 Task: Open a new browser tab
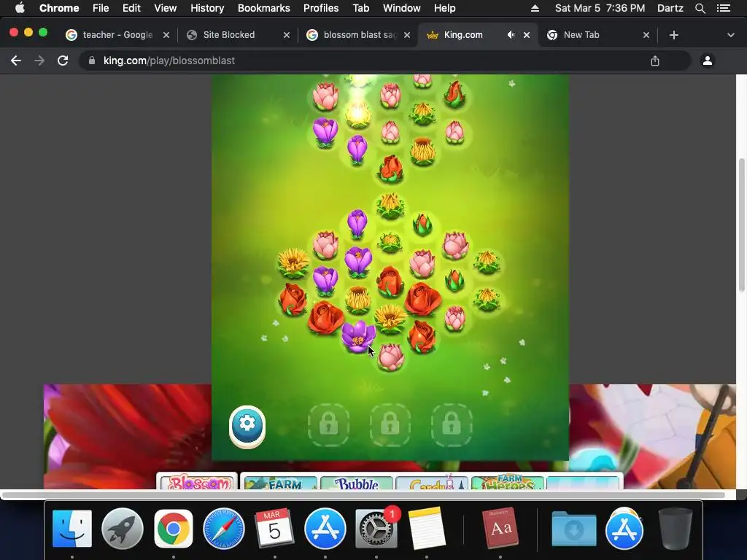pos(673,35)
